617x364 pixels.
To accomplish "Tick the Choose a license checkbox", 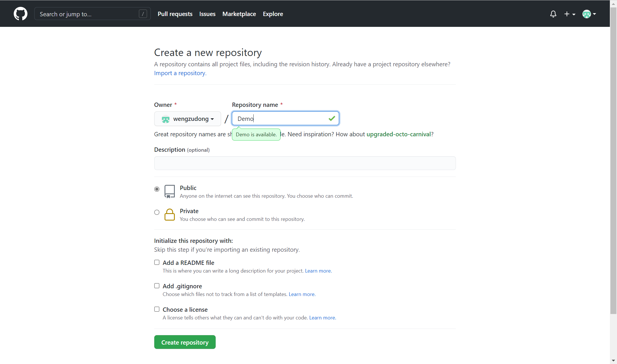I will (x=157, y=309).
